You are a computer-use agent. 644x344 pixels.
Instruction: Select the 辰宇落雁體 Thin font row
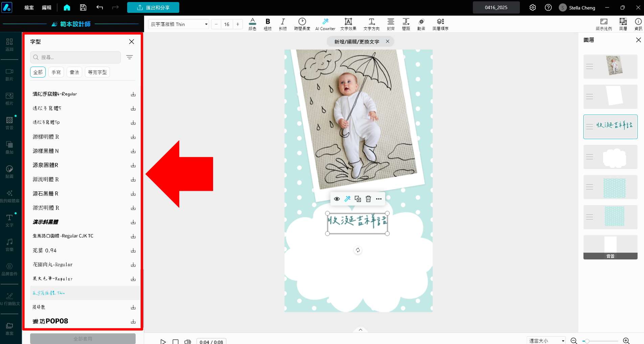click(85, 293)
